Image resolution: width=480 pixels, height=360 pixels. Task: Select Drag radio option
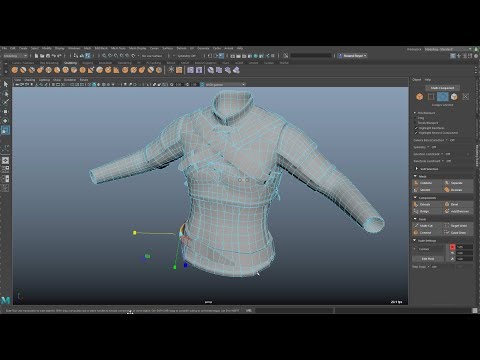coord(416,118)
